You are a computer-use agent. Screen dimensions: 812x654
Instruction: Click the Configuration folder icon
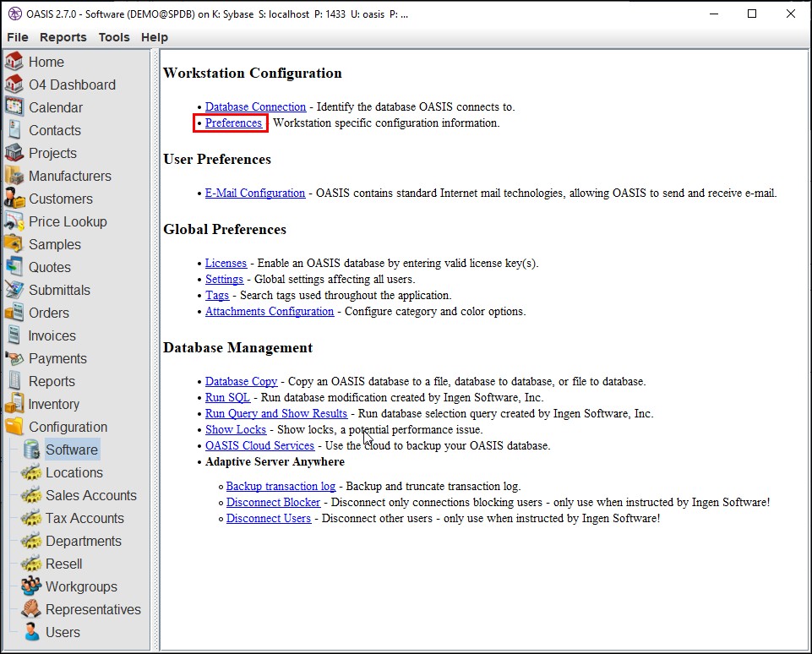click(x=14, y=426)
